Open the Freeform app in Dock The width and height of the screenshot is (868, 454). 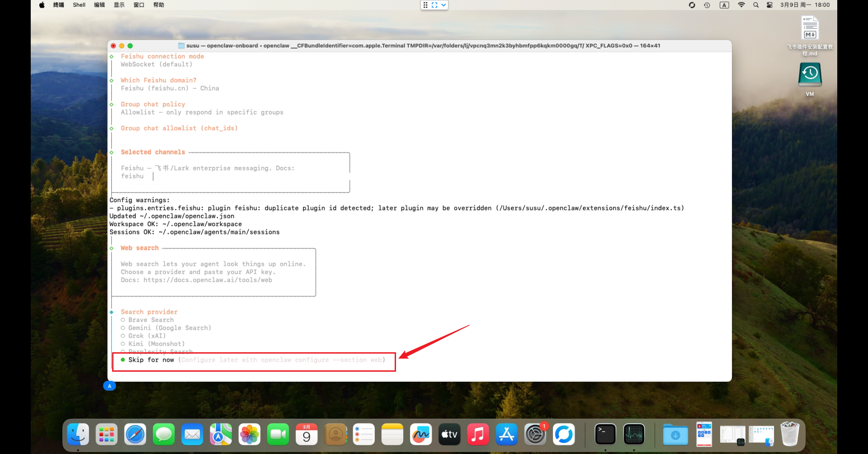click(x=420, y=435)
